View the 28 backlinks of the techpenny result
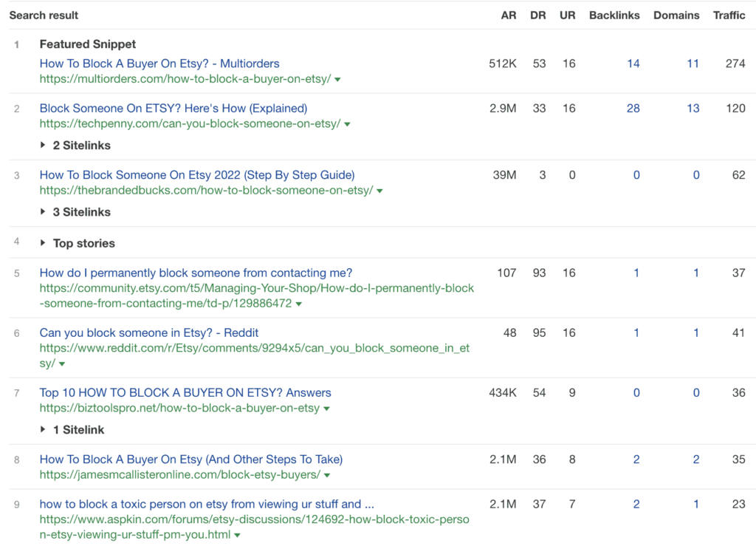This screenshot has height=546, width=756. pyautogui.click(x=633, y=108)
